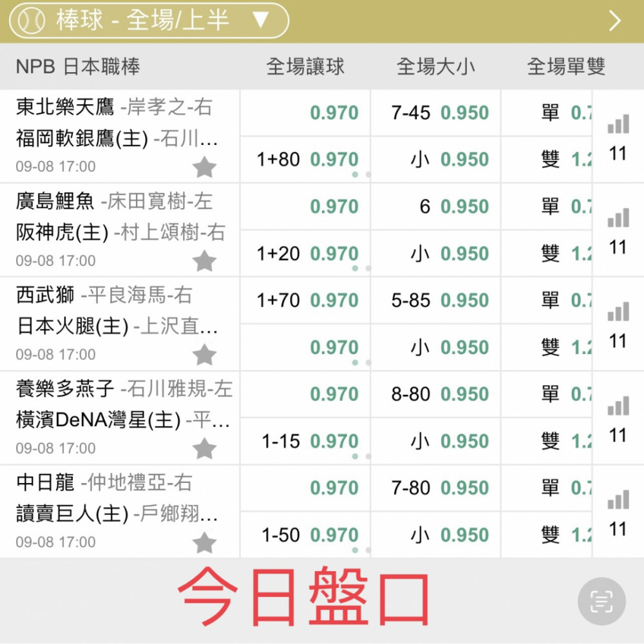Open the stats bar icon for 養樂多燕子 match

tap(618, 405)
